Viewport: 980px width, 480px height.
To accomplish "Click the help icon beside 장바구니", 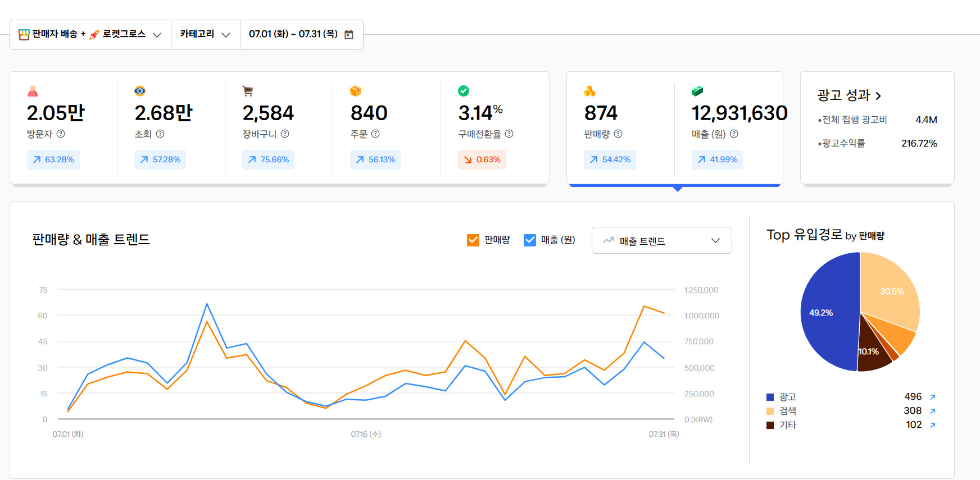I will [285, 134].
